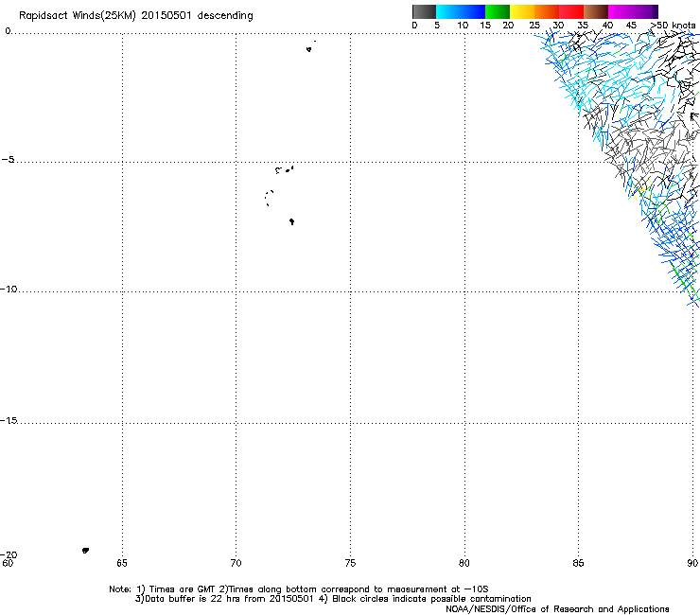The width and height of the screenshot is (700, 615).
Task: Click the small island near 73E just below equator
Action: [x=308, y=49]
